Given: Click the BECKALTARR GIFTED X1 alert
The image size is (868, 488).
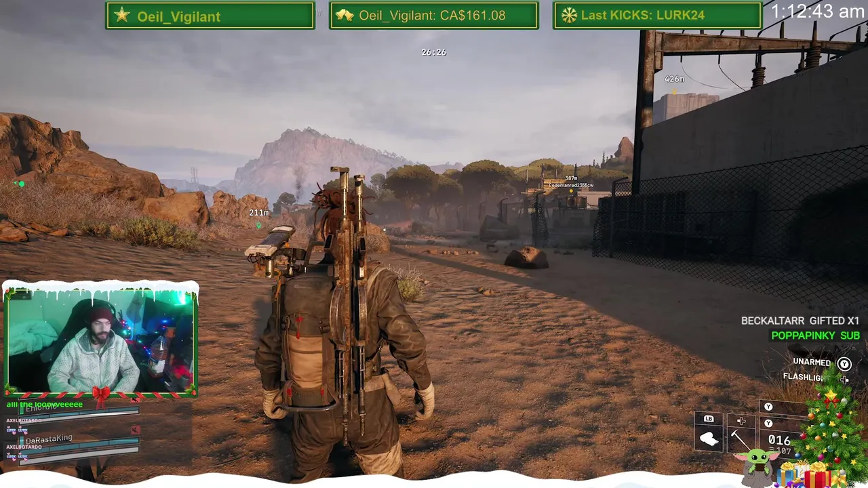Looking at the screenshot, I should pos(800,321).
